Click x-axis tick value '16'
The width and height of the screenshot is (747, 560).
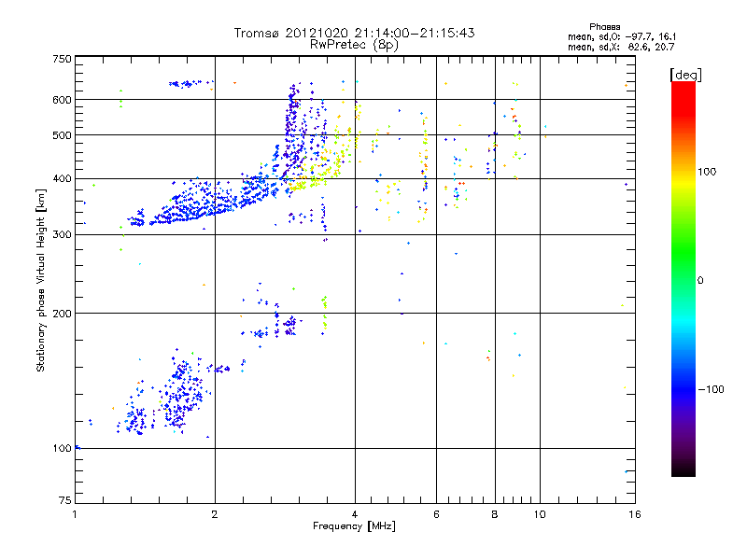[635, 514]
